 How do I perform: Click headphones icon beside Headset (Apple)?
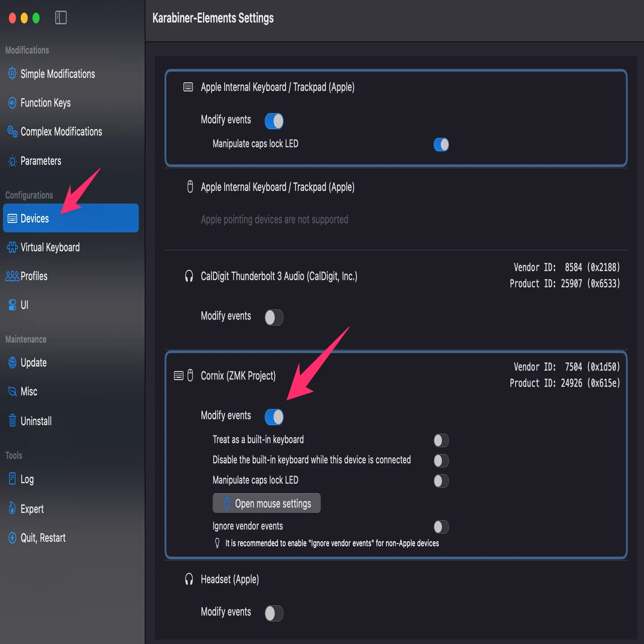(x=189, y=579)
